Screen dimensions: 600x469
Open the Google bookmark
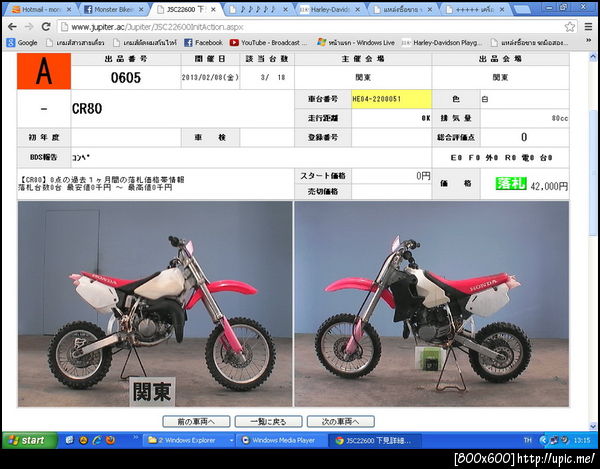(22, 42)
